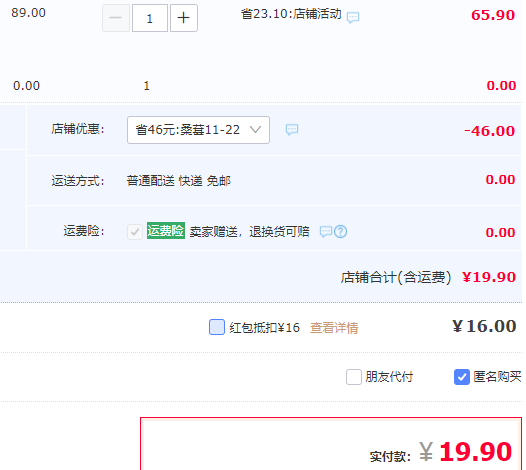Uncheck the 匿名购买 checkbox
This screenshot has height=470, width=526.
click(462, 377)
